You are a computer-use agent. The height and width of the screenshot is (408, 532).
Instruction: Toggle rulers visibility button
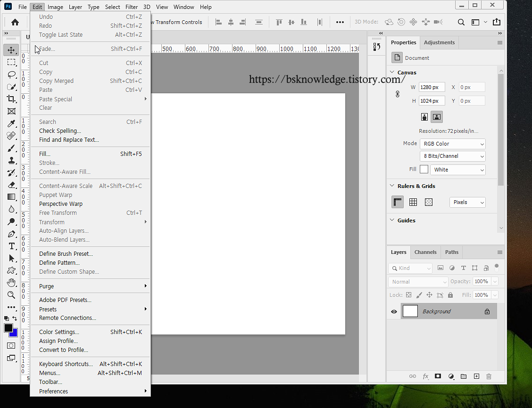397,202
